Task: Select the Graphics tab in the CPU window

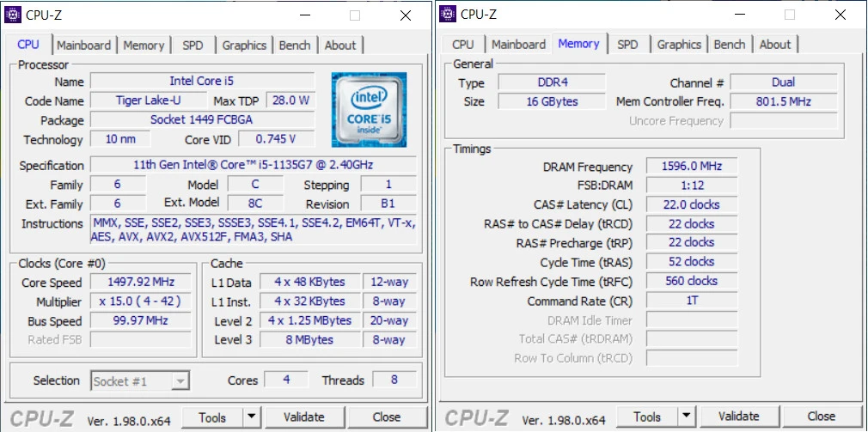Action: point(244,46)
